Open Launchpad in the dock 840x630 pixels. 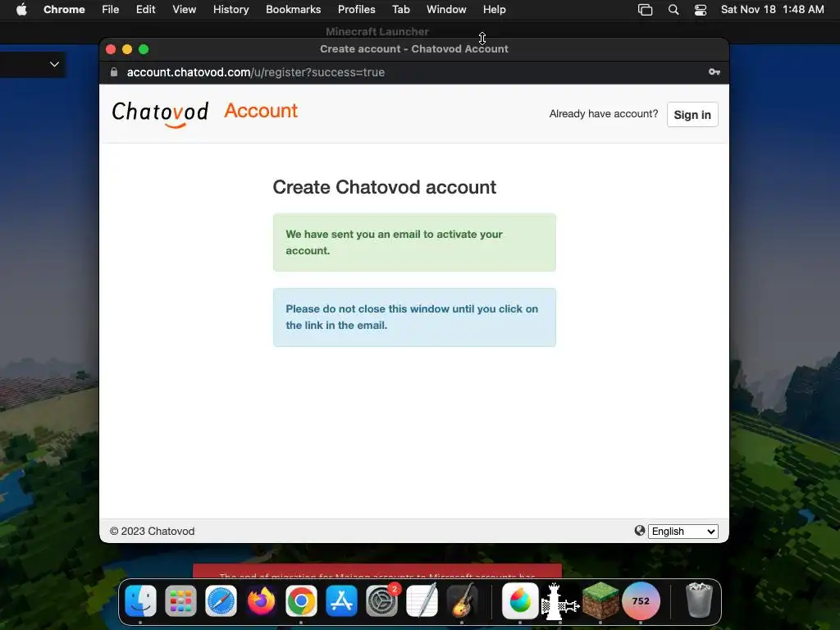[180, 600]
